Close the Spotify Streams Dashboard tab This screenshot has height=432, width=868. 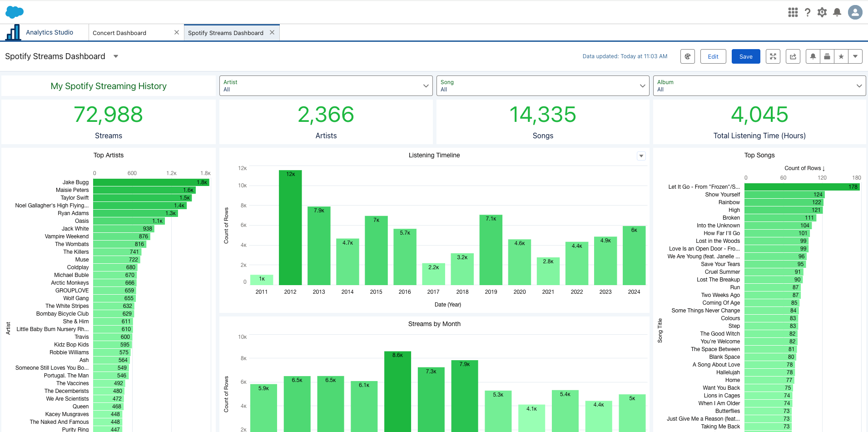(x=272, y=32)
